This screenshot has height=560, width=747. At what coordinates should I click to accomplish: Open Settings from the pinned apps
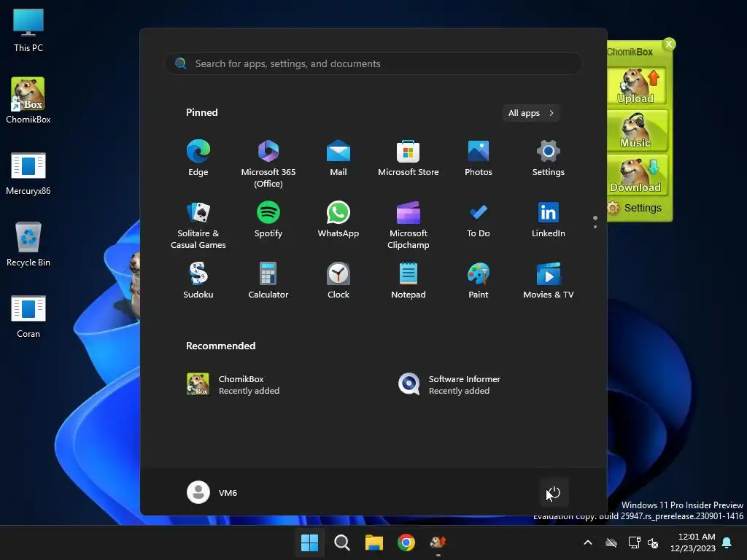tap(549, 158)
